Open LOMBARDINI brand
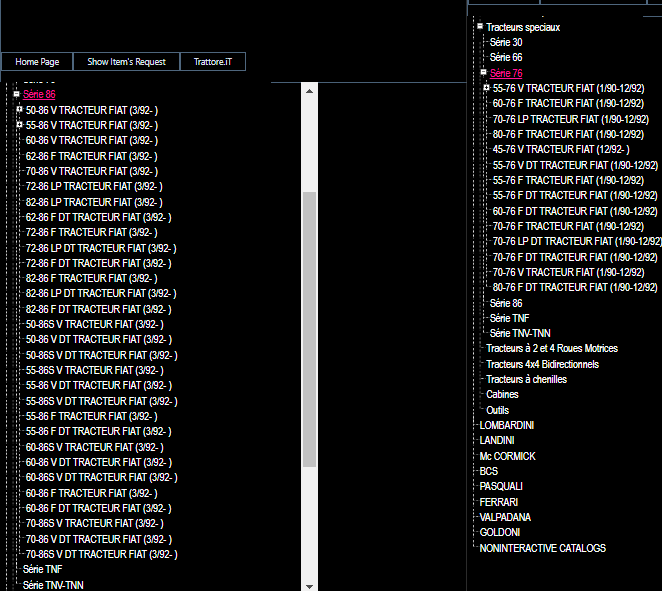 [507, 425]
